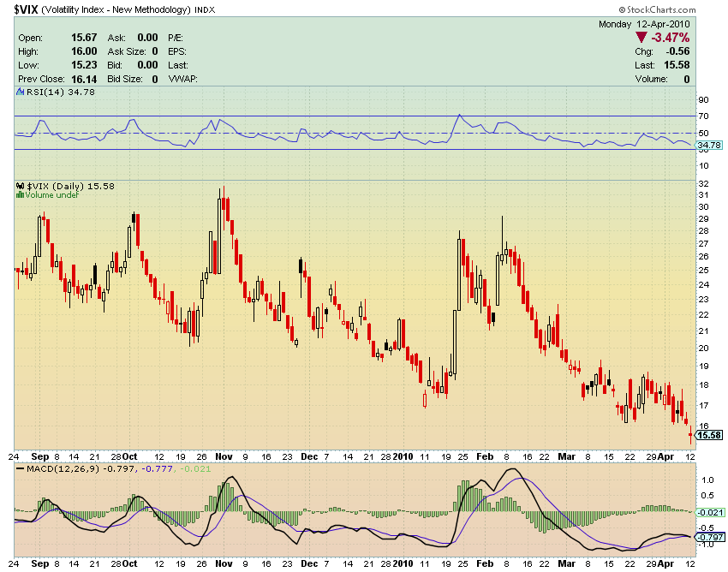This screenshot has height=572, width=728.
Task: Click 2010 on the date axis under price chart
Action: [403, 457]
